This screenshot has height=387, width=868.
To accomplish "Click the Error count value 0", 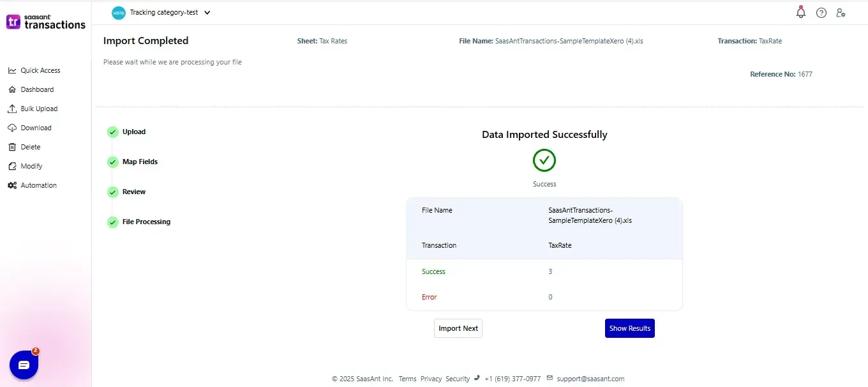I will [x=550, y=297].
